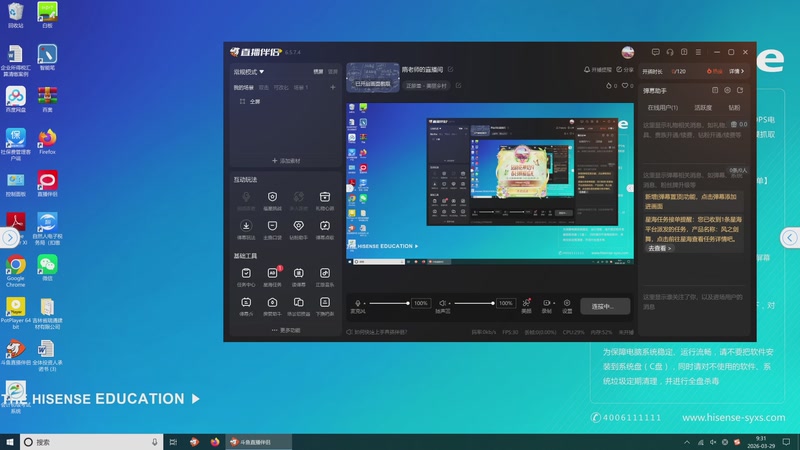This screenshot has width=800, height=450.
Task: Open the gift wish box icon in 互动玩法
Action: click(324, 197)
